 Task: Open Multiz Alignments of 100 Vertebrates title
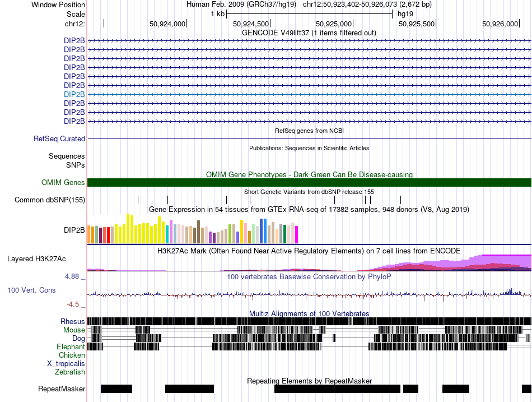pos(309,313)
